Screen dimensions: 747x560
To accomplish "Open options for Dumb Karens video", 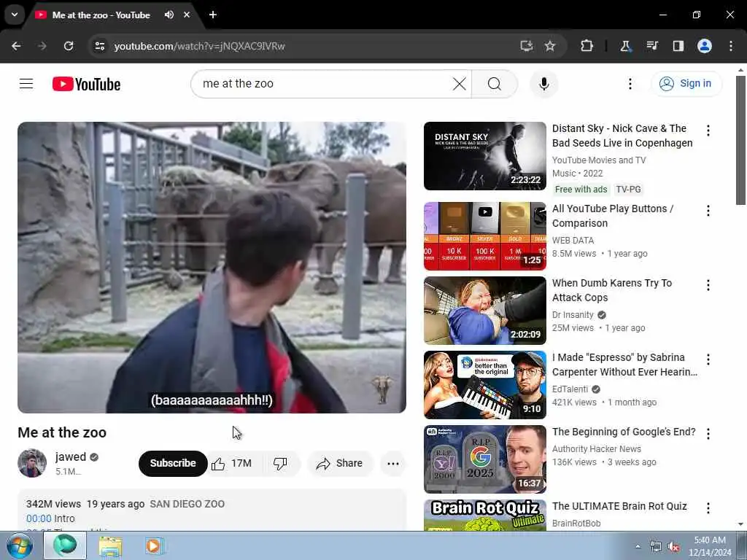I will point(708,285).
